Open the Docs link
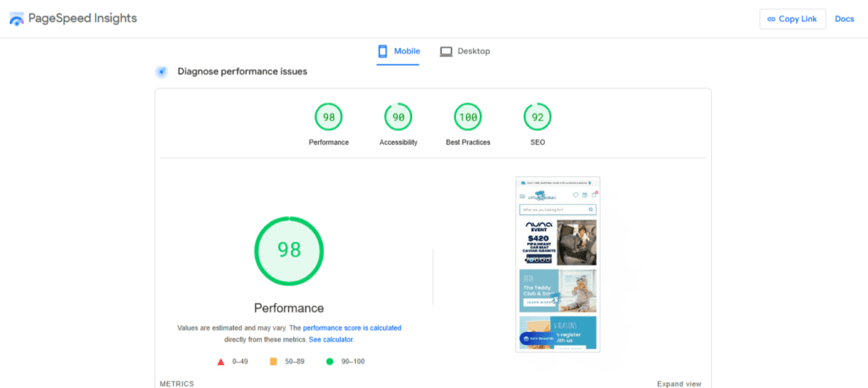 (x=844, y=19)
